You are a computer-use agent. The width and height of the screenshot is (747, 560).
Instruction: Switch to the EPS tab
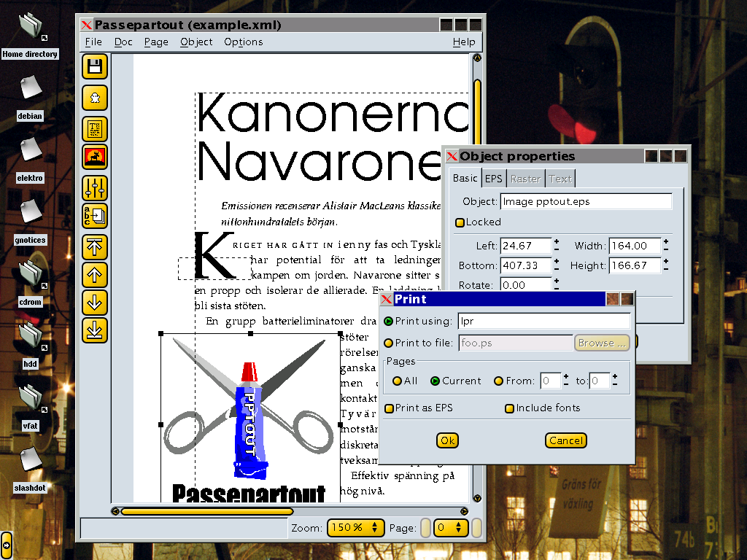(494, 179)
